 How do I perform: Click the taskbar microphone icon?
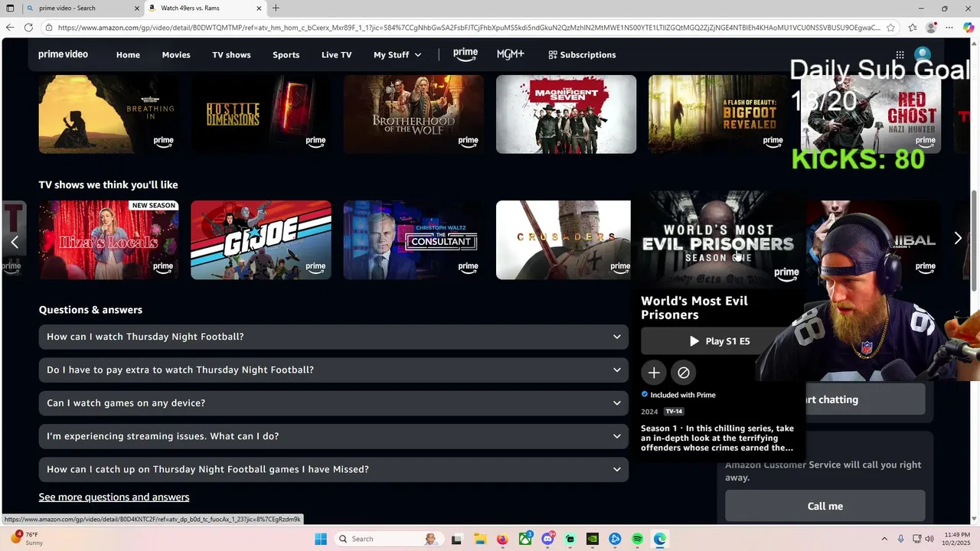[900, 539]
